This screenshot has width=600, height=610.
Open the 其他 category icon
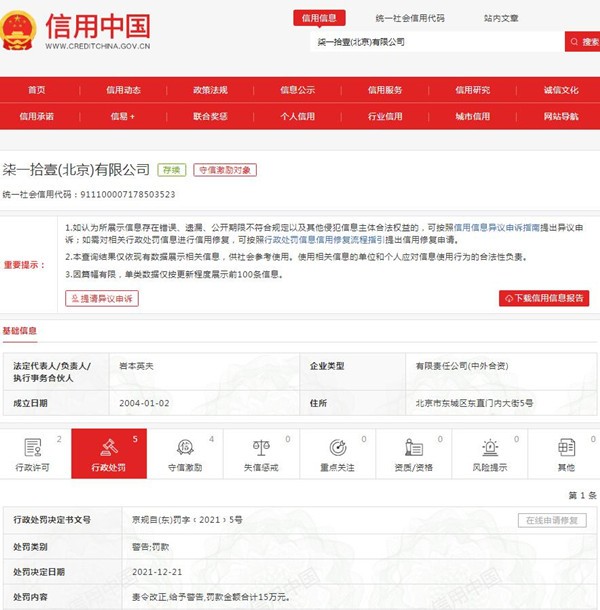pyautogui.click(x=566, y=447)
